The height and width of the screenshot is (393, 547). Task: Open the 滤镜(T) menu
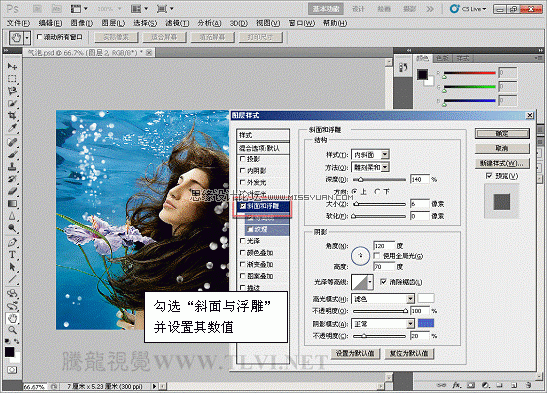[177, 23]
